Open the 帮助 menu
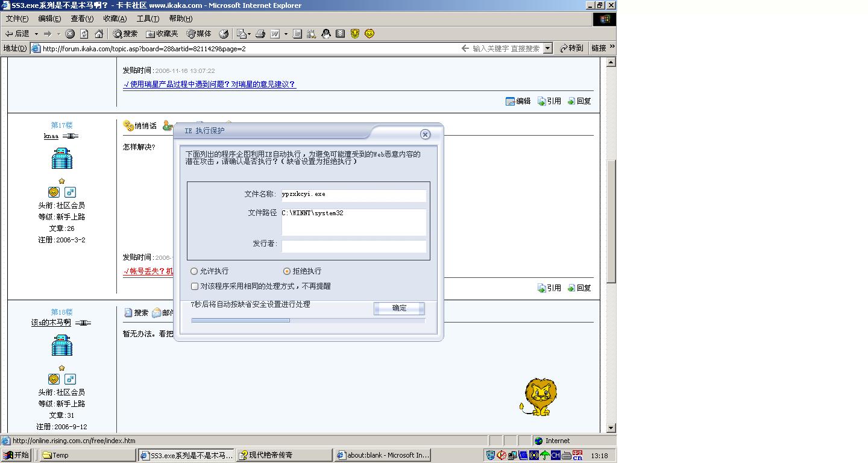Screen dimensions: 868x463 pos(180,19)
